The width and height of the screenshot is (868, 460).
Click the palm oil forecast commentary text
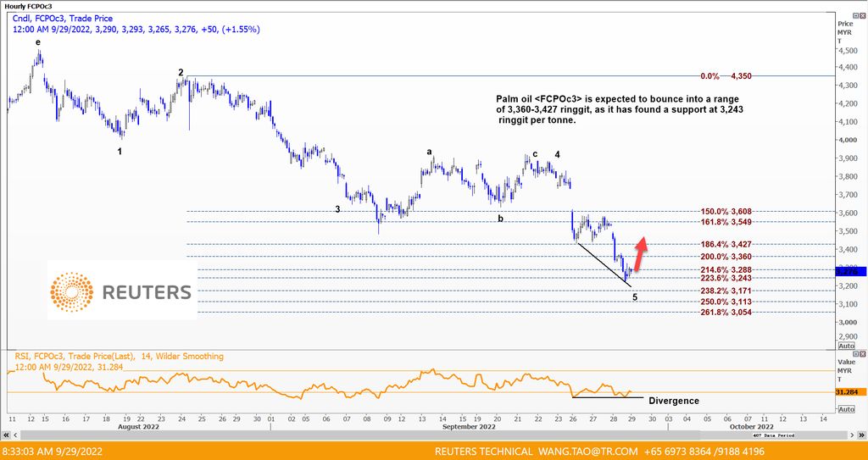[x=619, y=109]
